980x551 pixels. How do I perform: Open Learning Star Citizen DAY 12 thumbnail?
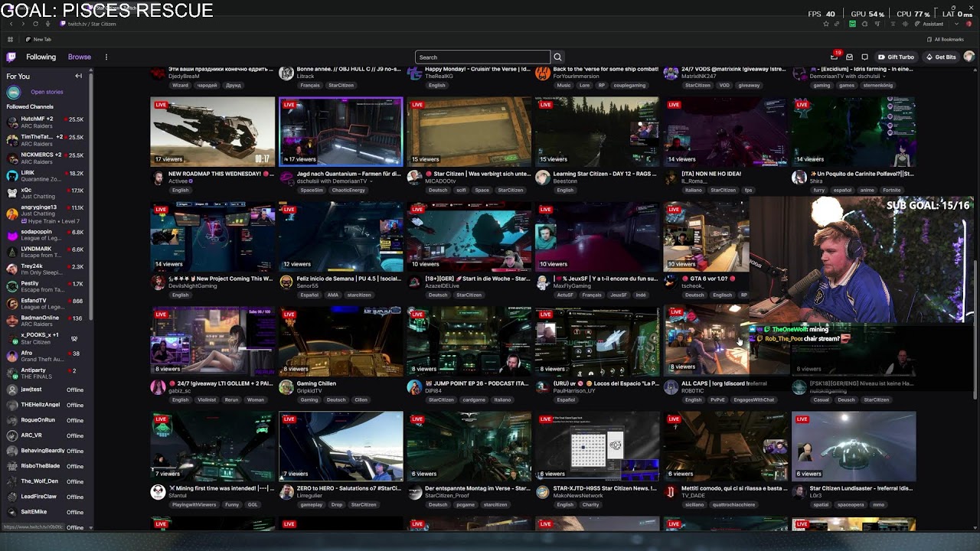pyautogui.click(x=597, y=131)
